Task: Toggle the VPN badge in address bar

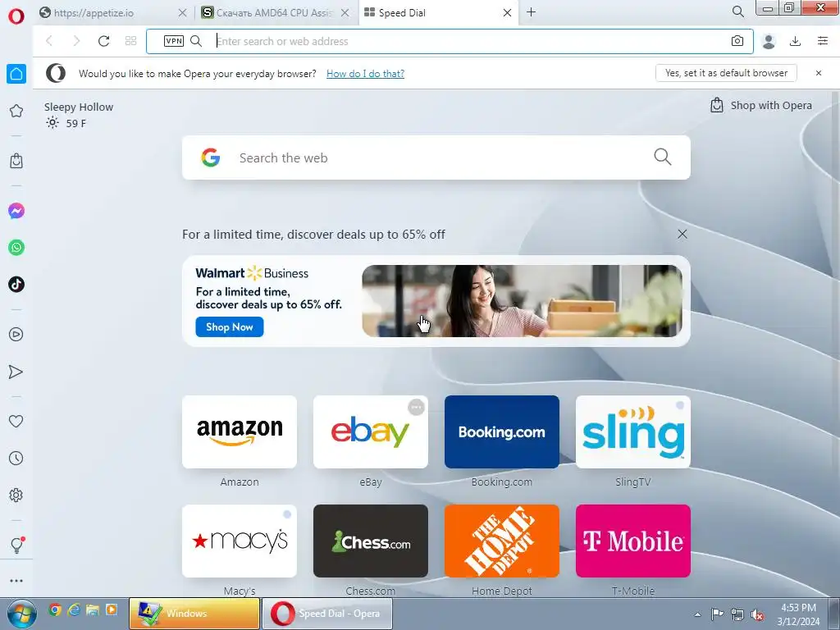Action: pyautogui.click(x=174, y=41)
